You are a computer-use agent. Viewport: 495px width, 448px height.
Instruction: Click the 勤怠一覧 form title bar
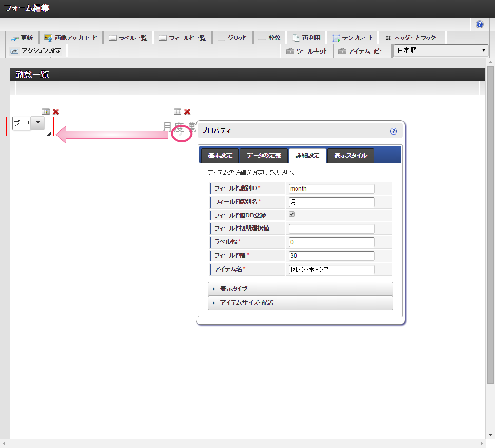pyautogui.click(x=248, y=75)
